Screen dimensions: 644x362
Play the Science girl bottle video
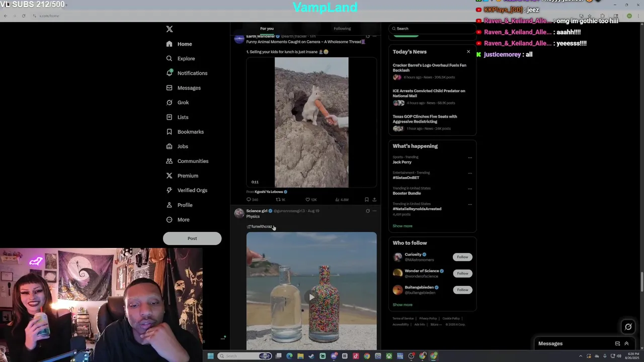click(x=311, y=297)
